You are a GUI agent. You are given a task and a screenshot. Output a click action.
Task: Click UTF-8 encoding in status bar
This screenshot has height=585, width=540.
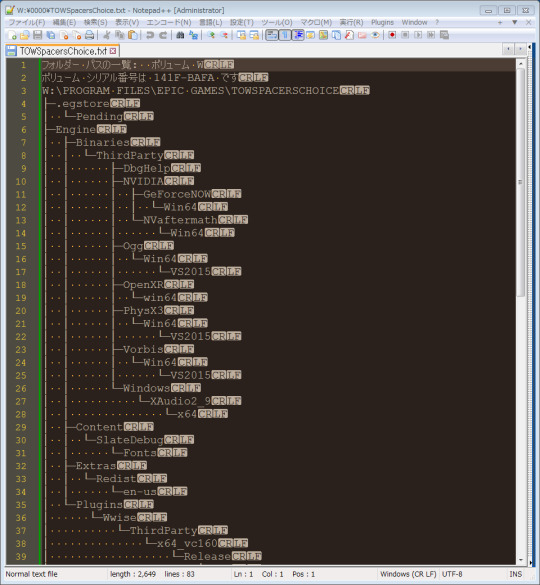452,574
